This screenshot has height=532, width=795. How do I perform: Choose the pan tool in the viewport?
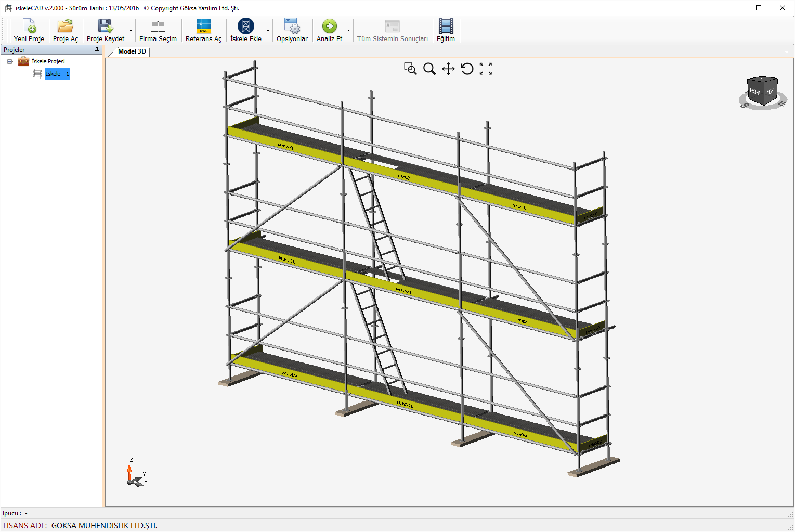448,69
